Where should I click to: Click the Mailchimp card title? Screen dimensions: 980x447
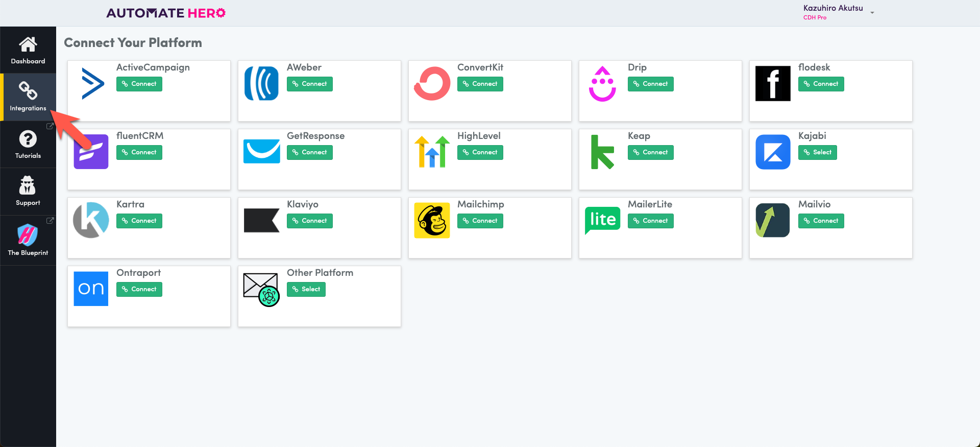coord(481,204)
